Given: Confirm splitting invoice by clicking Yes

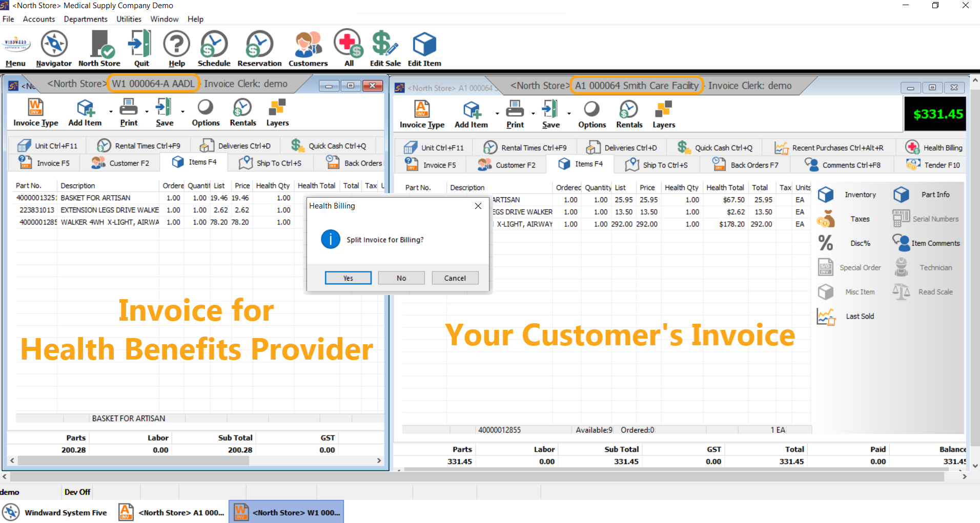Looking at the screenshot, I should tap(348, 278).
